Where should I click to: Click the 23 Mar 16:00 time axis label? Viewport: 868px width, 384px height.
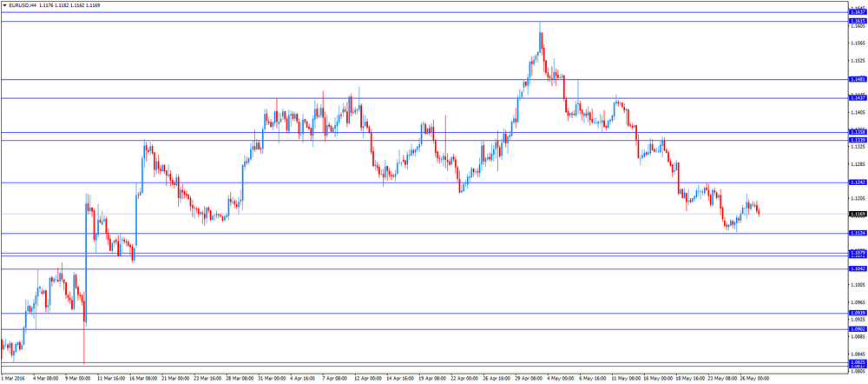207,379
